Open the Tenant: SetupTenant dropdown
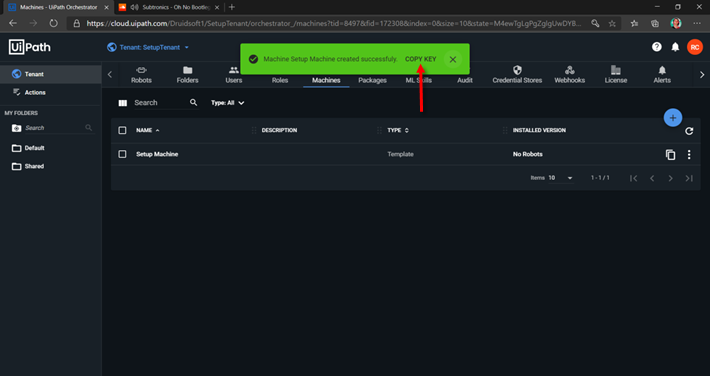Screen dimensions: 710x376 [x=148, y=47]
